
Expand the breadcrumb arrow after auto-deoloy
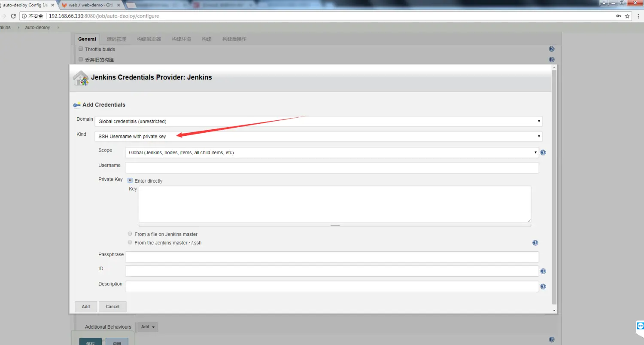pos(58,27)
